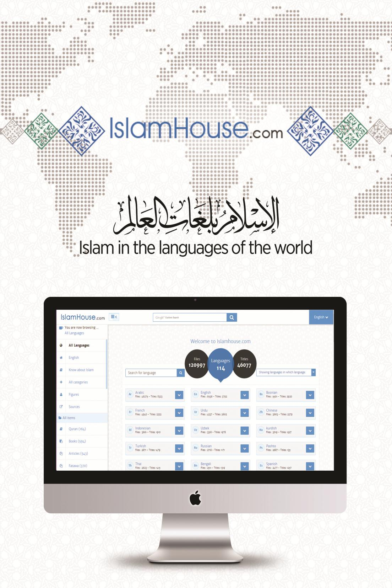This screenshot has width=392, height=588.
Task: Open the Bosnian language link
Action: [272, 392]
